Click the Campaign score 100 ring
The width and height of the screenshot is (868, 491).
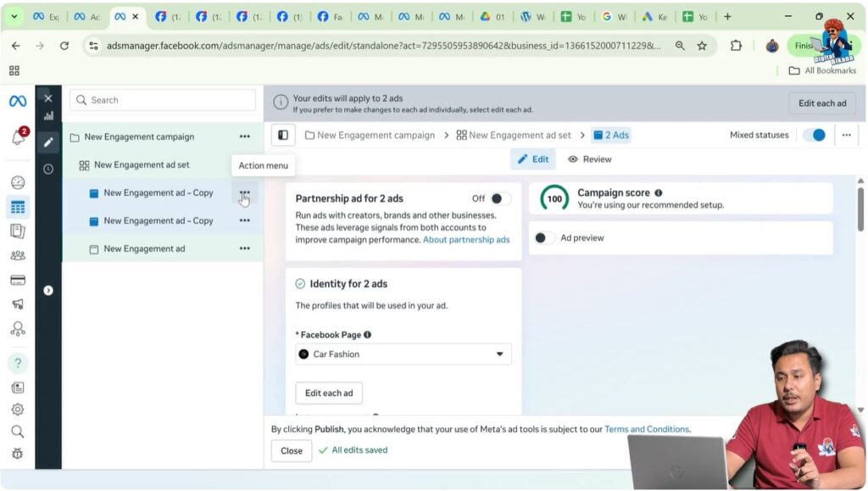(x=554, y=198)
